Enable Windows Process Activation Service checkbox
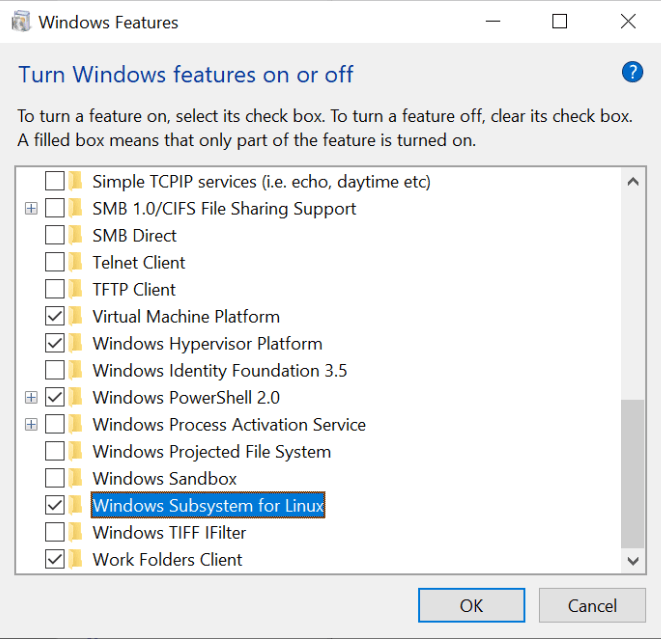The height and width of the screenshot is (639, 661). pyautogui.click(x=55, y=424)
